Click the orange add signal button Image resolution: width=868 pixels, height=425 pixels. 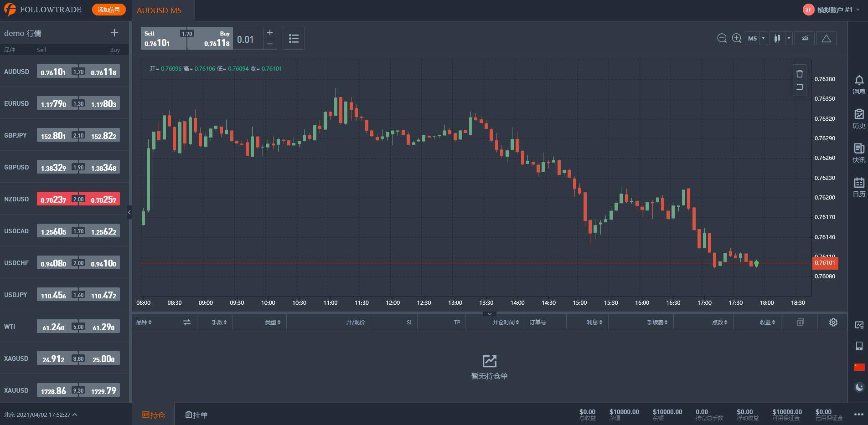[x=109, y=10]
